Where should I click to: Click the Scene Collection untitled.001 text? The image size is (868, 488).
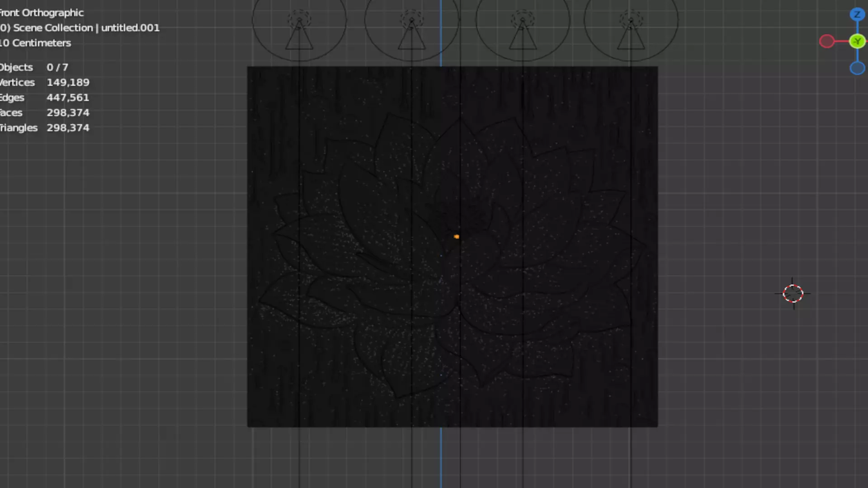(x=80, y=28)
